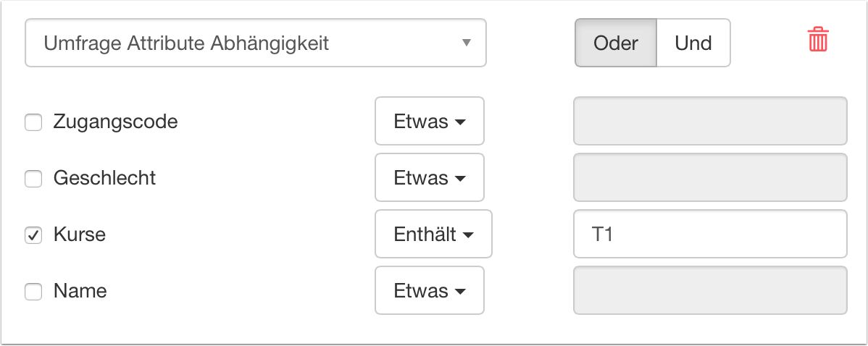
Task: Switch the condition logic to Und
Action: tap(693, 43)
